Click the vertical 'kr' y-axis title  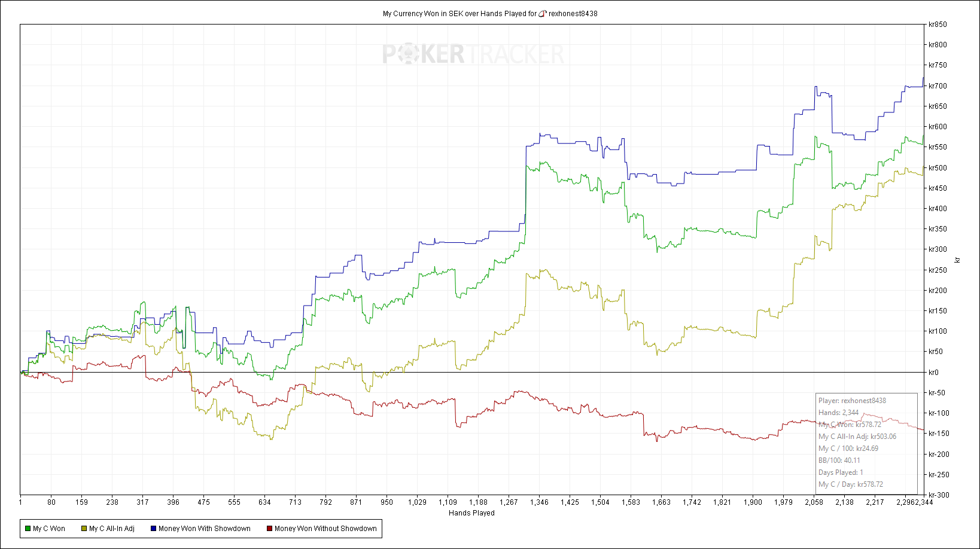click(957, 260)
